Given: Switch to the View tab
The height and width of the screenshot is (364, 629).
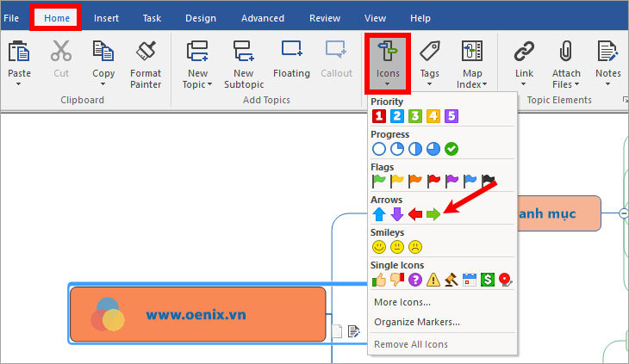Looking at the screenshot, I should tap(375, 18).
